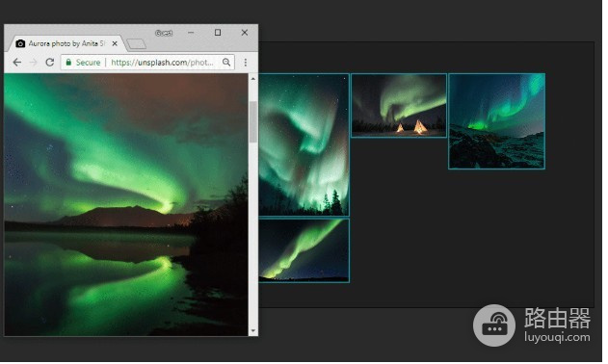Click the camera favicon on the tab

20,43
